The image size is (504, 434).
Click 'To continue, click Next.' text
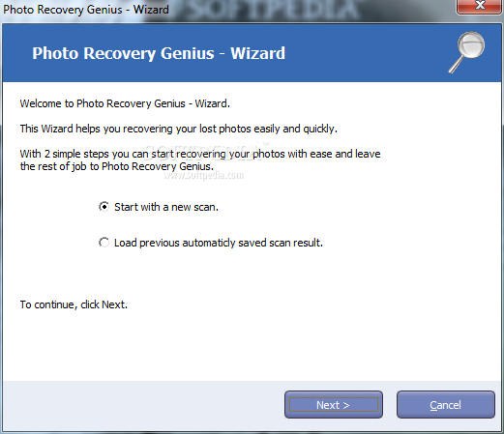[x=74, y=304]
